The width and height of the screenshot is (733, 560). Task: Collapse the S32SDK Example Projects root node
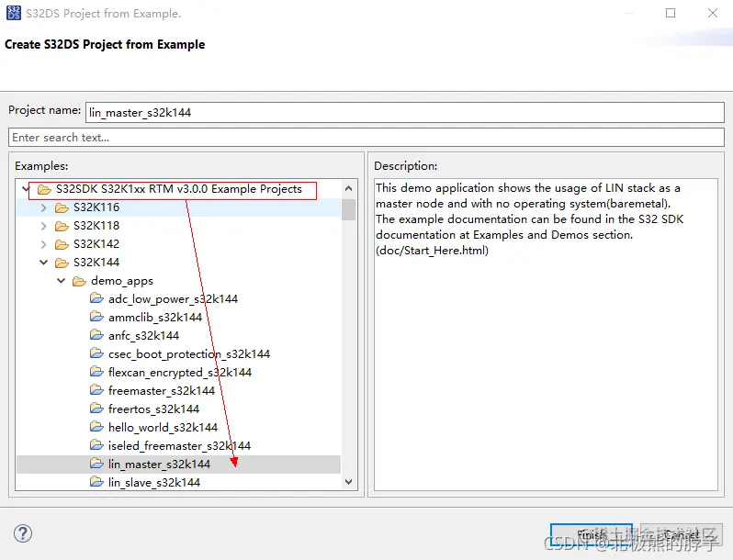pos(25,189)
